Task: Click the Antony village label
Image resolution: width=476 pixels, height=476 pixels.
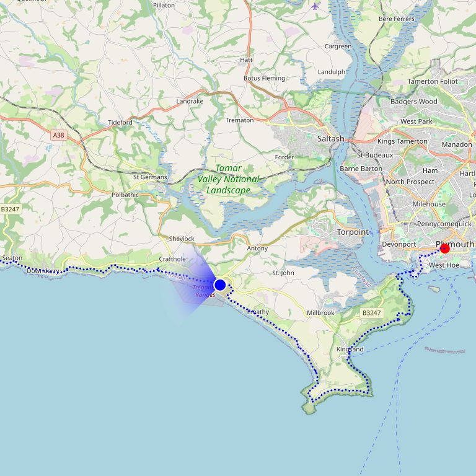Action: point(257,249)
